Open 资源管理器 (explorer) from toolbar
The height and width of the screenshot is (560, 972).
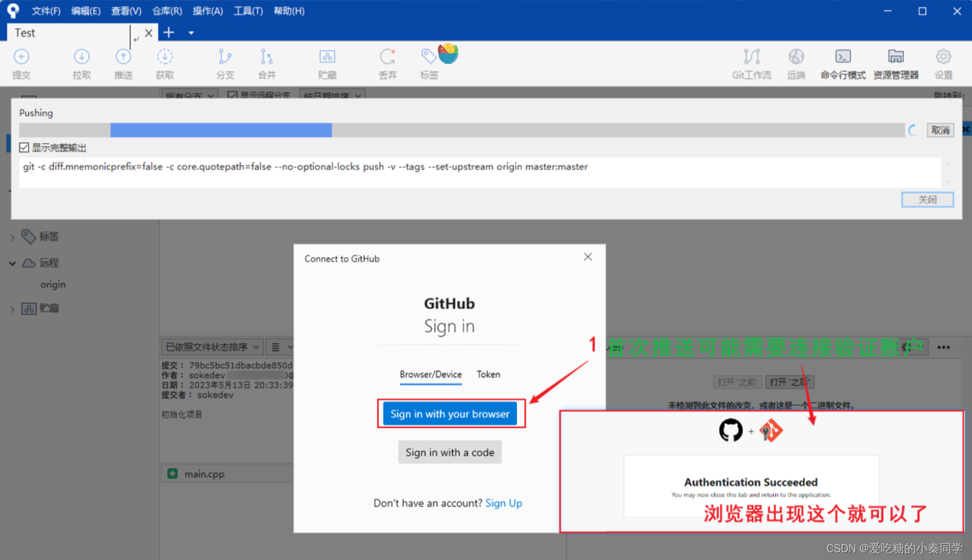(896, 64)
